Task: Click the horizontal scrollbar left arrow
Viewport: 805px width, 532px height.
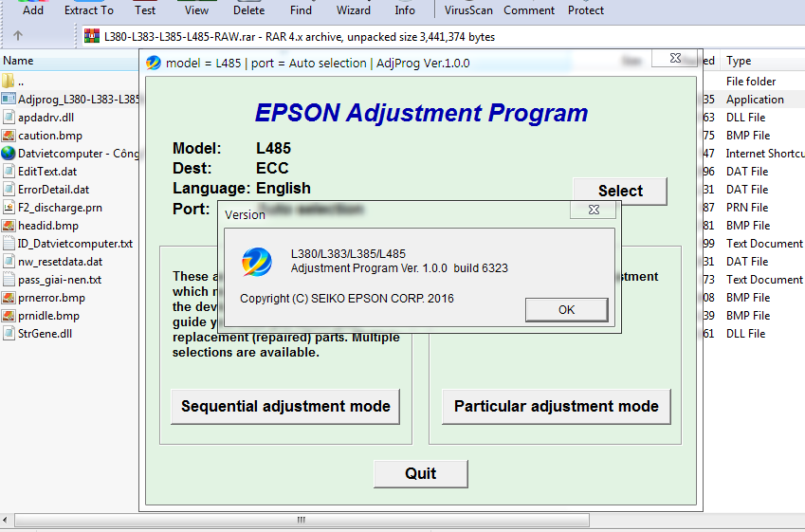Action: coord(5,520)
